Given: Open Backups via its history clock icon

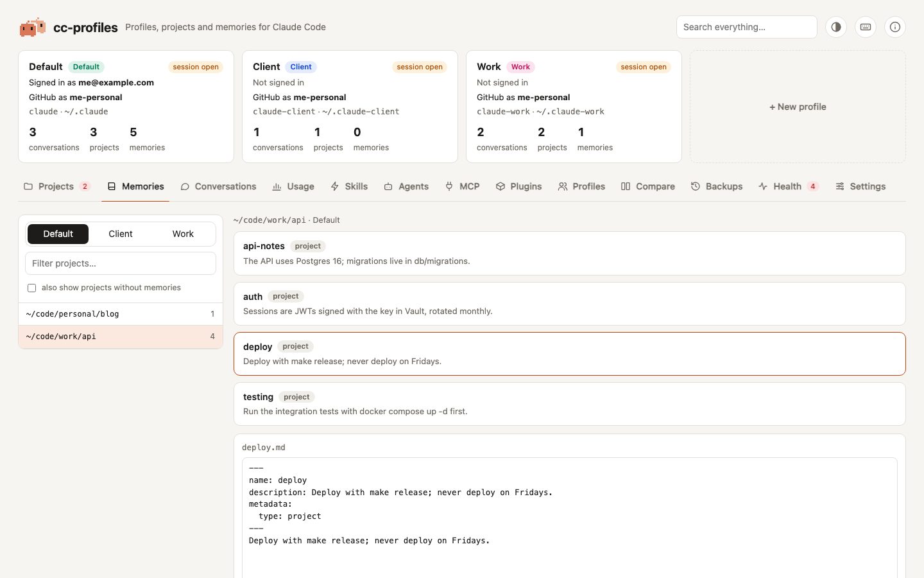Looking at the screenshot, I should pyautogui.click(x=696, y=186).
